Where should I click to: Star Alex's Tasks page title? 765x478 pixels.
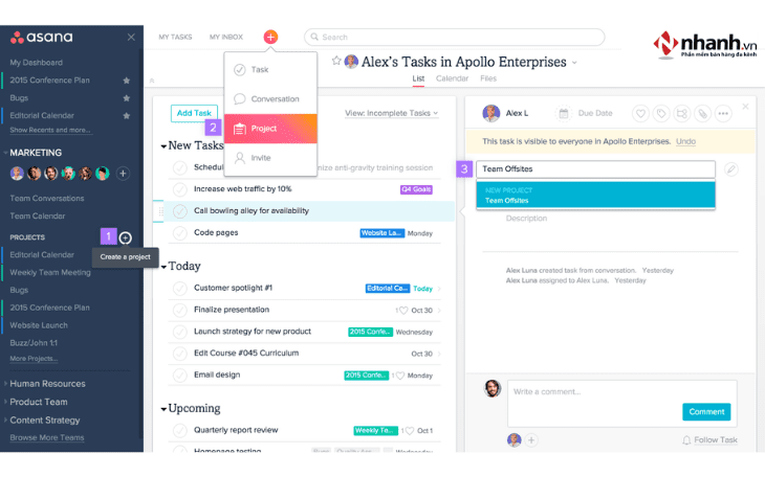coord(336,61)
